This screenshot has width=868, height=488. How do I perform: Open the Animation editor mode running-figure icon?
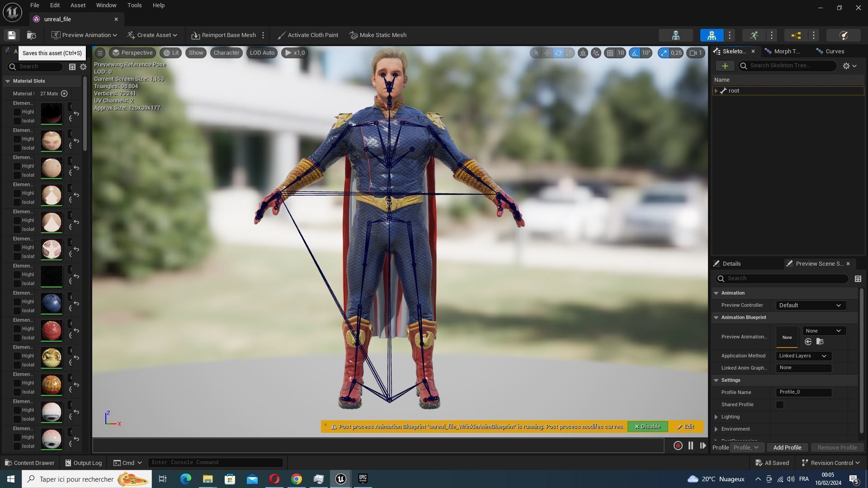click(x=754, y=35)
